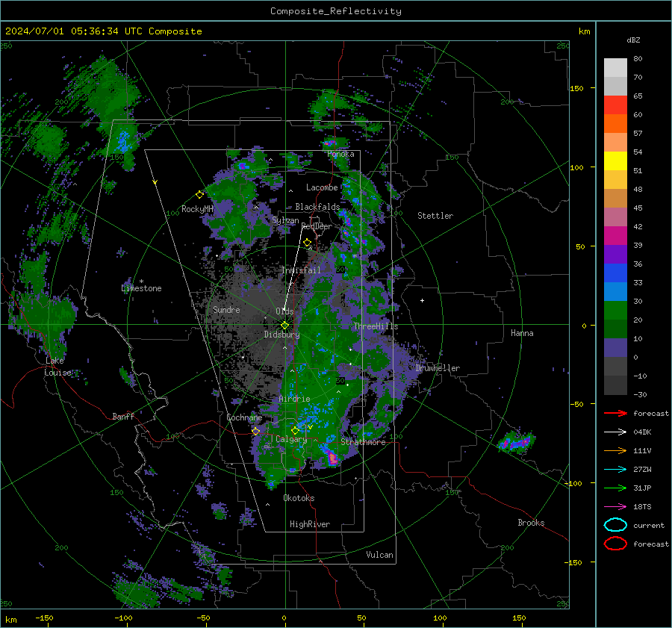Image resolution: width=672 pixels, height=628 pixels.
Task: Click the 80 dBZ scale value
Action: 638,59
